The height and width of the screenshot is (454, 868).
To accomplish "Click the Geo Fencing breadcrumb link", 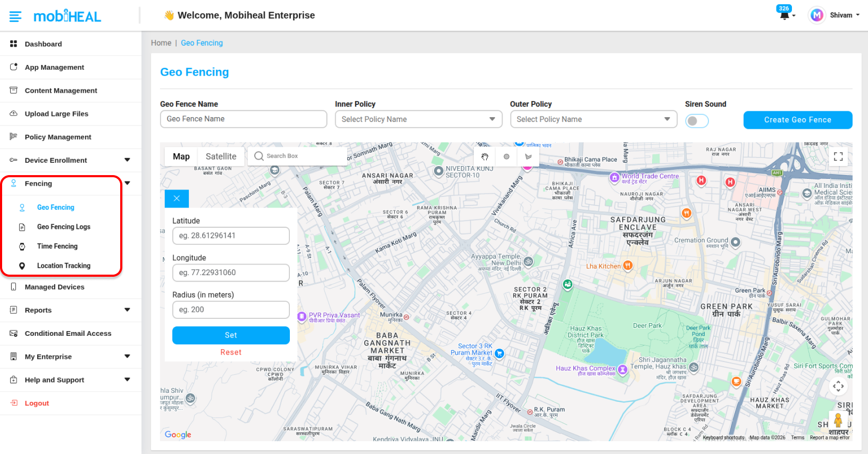I will [202, 43].
